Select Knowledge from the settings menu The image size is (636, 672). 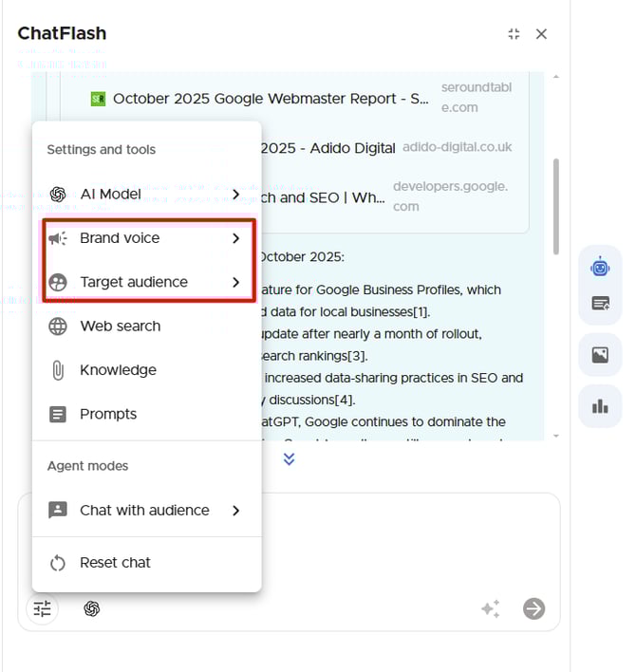pos(118,370)
